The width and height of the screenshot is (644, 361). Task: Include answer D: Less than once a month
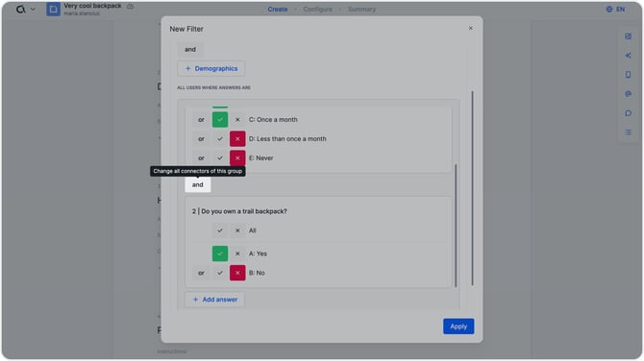coord(220,139)
